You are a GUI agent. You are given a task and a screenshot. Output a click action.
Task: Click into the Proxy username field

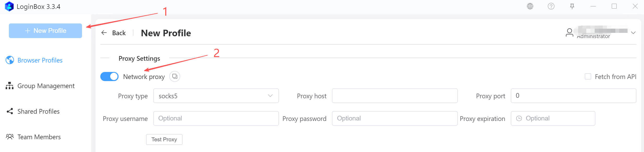tap(216, 118)
